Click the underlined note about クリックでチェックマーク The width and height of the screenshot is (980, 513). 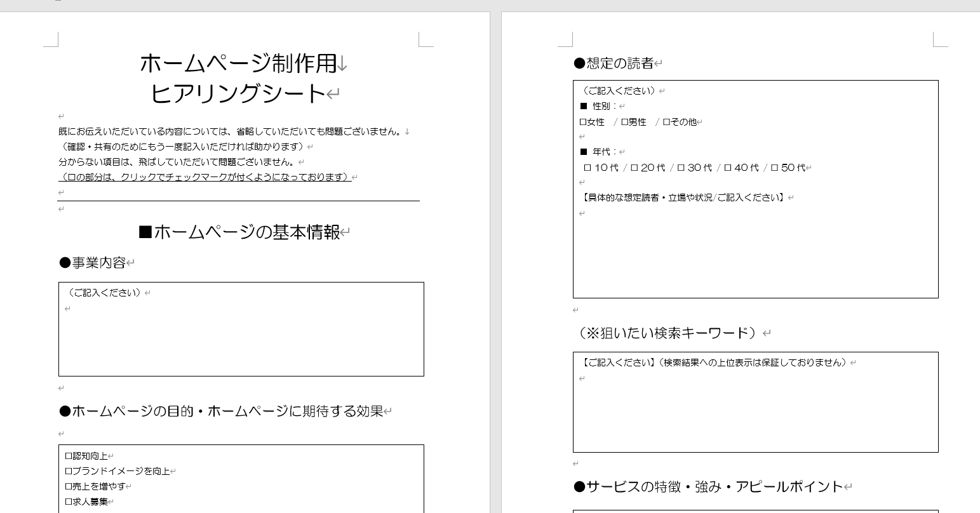205,177
